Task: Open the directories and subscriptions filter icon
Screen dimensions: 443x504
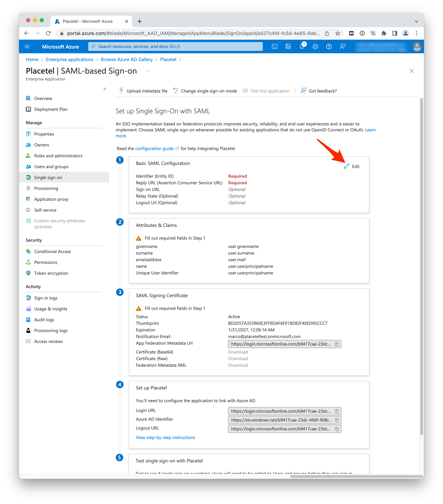Action: tap(288, 47)
